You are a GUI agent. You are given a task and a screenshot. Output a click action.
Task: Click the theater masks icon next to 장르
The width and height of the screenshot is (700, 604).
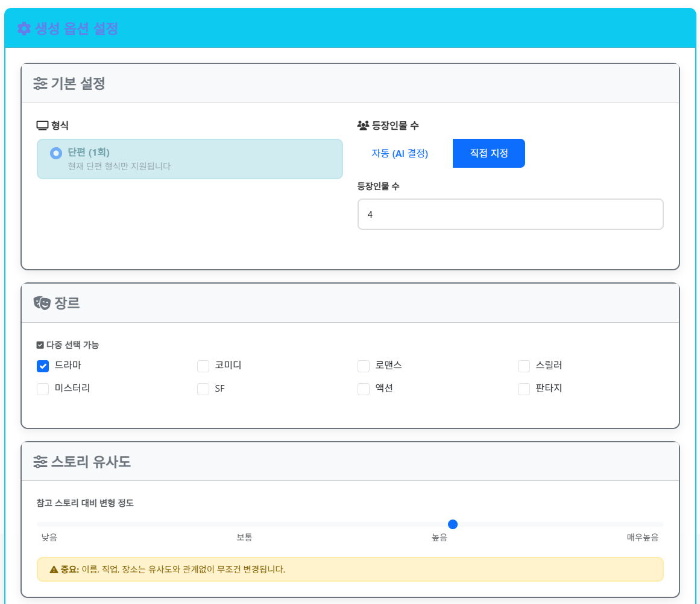pyautogui.click(x=42, y=303)
